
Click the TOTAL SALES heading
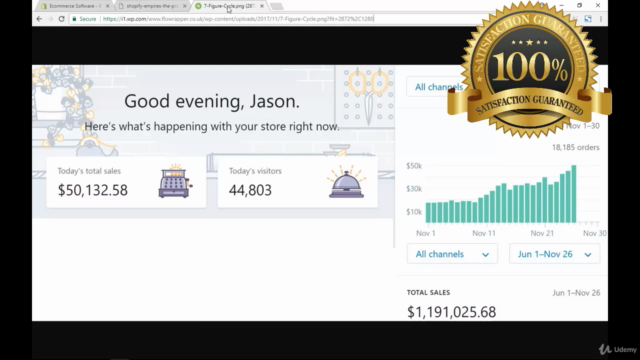click(x=428, y=293)
